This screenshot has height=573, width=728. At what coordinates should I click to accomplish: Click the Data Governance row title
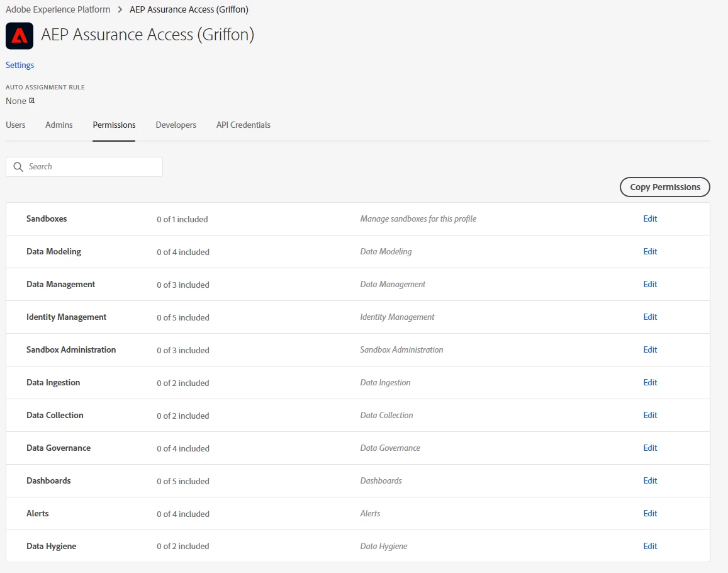pyautogui.click(x=59, y=448)
